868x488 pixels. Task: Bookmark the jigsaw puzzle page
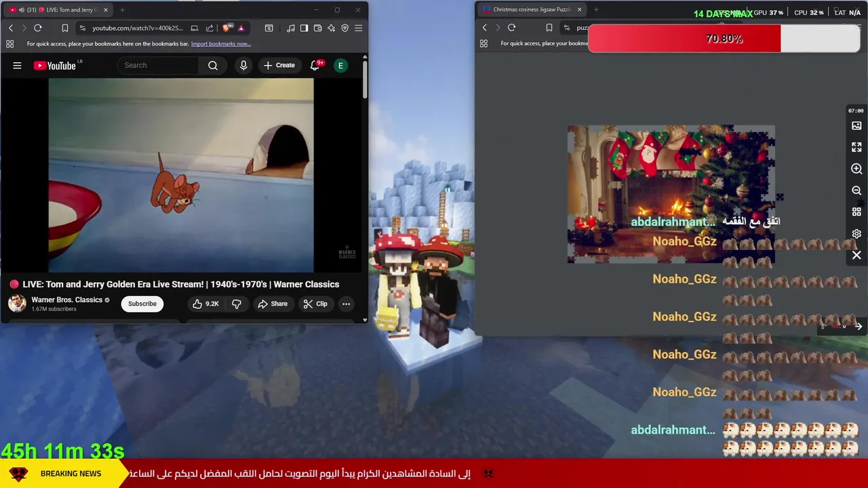pyautogui.click(x=549, y=28)
